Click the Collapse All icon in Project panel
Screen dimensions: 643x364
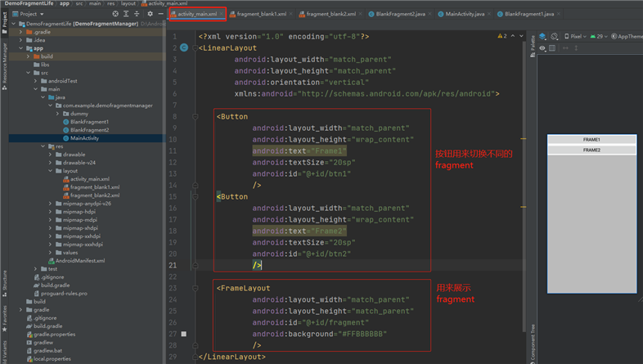[137, 14]
